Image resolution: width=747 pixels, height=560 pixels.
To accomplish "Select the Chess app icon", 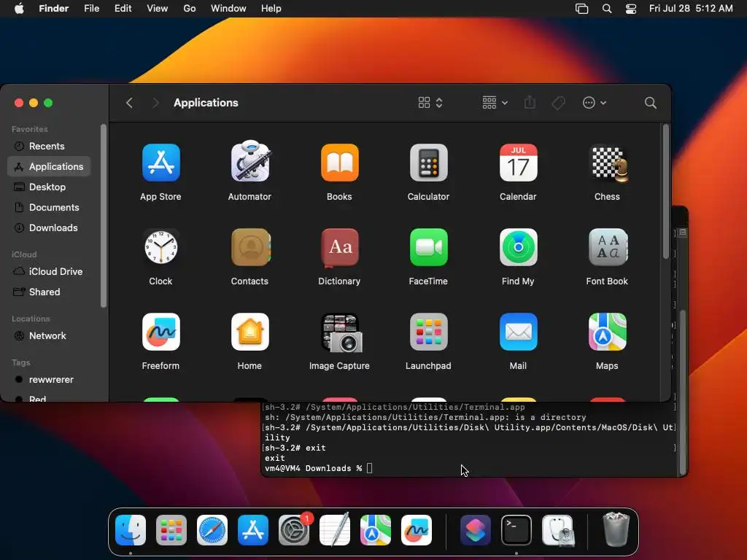I will tap(608, 163).
